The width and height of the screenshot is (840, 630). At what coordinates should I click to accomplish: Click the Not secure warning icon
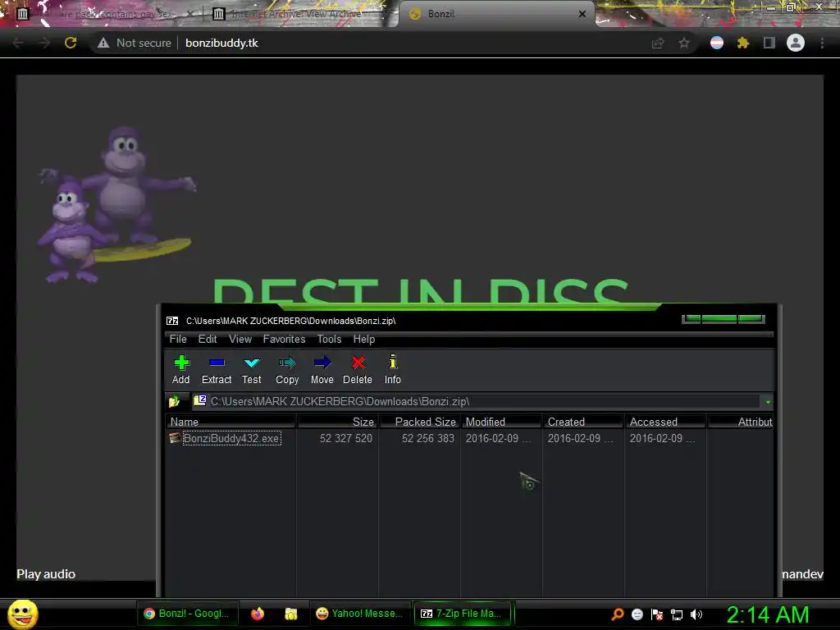point(103,43)
